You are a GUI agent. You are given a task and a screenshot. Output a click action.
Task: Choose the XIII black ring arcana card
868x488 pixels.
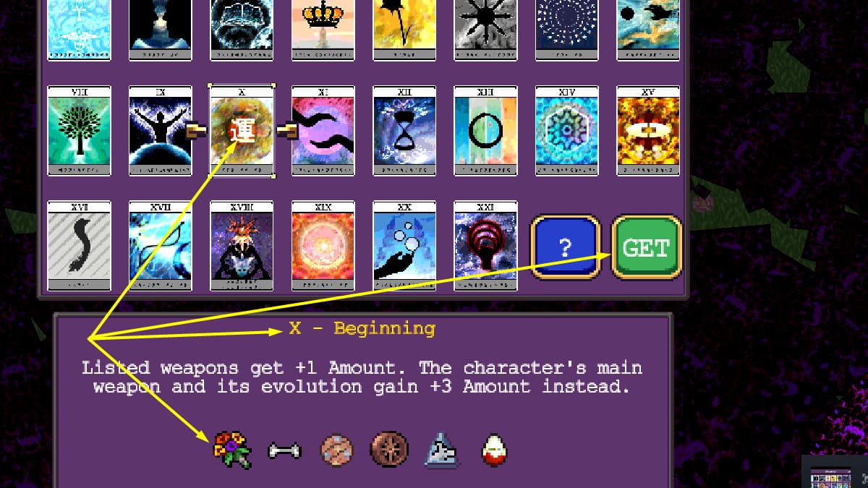coord(485,131)
